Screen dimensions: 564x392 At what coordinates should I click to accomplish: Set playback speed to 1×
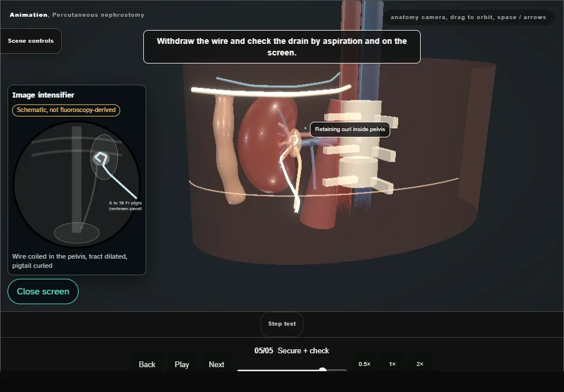tap(392, 364)
